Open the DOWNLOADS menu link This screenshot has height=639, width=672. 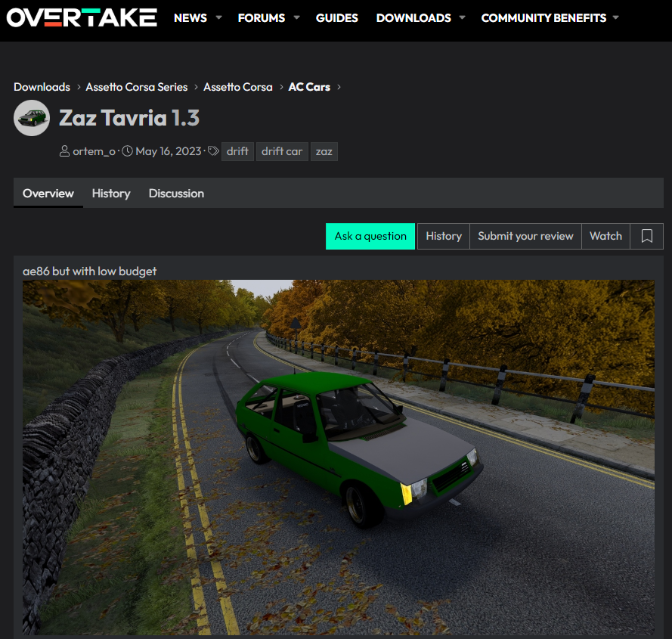(x=413, y=18)
